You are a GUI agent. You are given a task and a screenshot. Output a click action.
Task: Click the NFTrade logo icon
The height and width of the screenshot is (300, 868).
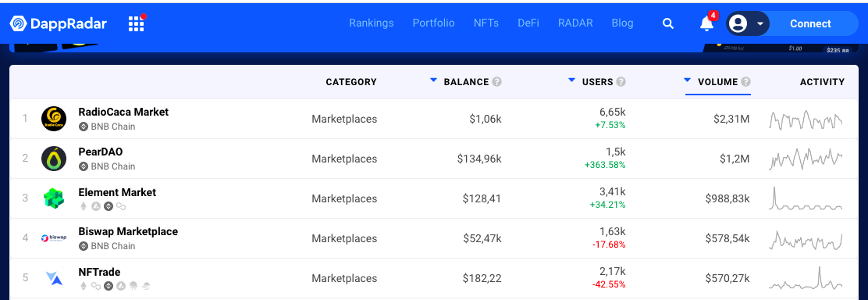[54, 278]
